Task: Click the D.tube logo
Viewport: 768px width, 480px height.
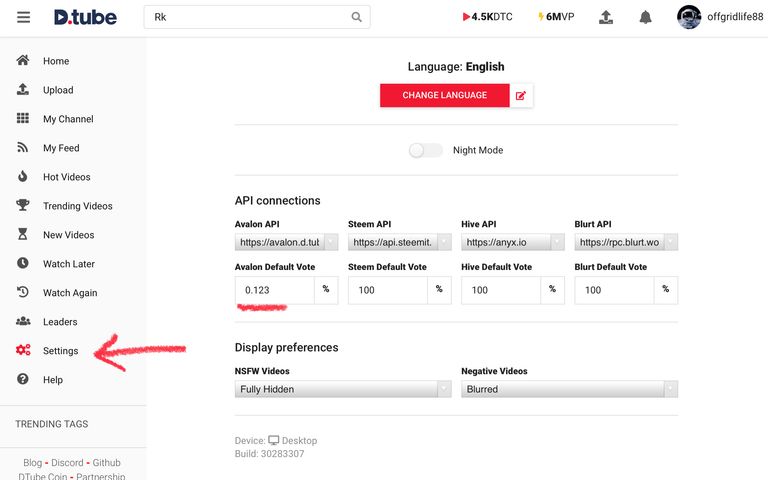Action: click(x=85, y=18)
